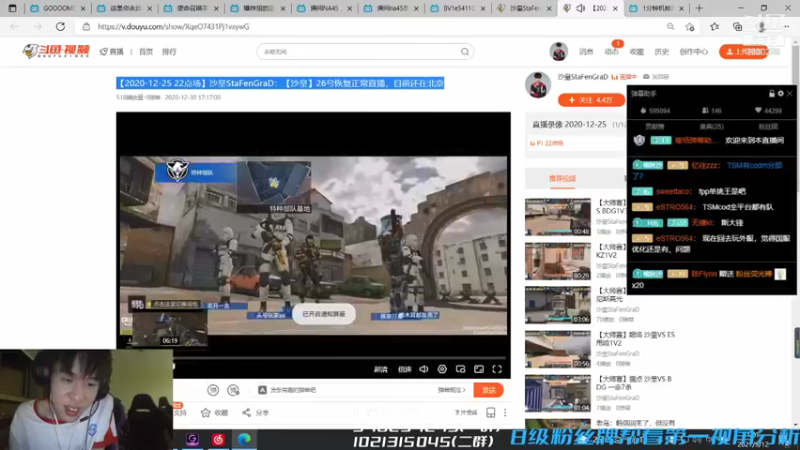Open the player settings hexagon icon

[442, 369]
